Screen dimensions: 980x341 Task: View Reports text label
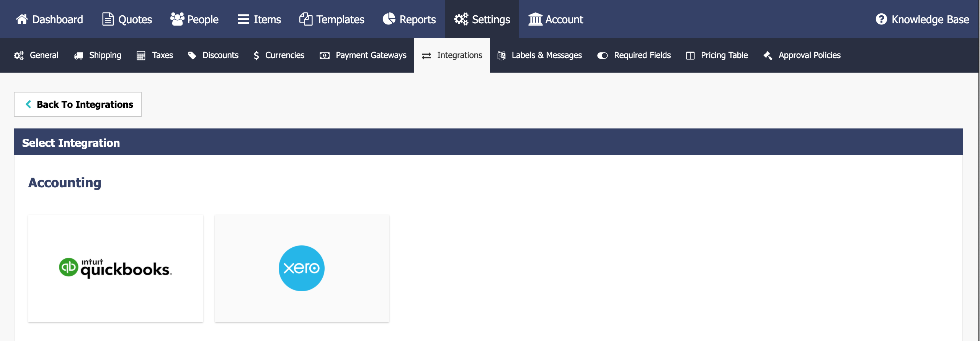(x=418, y=19)
